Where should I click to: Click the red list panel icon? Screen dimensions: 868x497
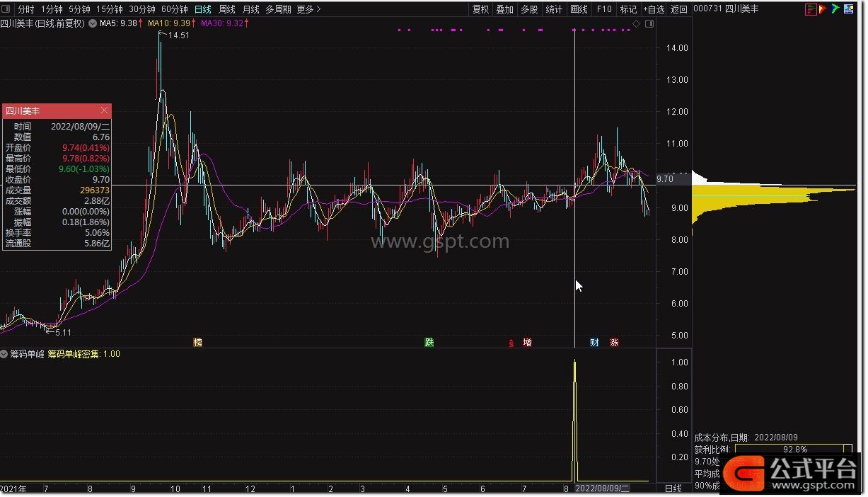click(811, 9)
